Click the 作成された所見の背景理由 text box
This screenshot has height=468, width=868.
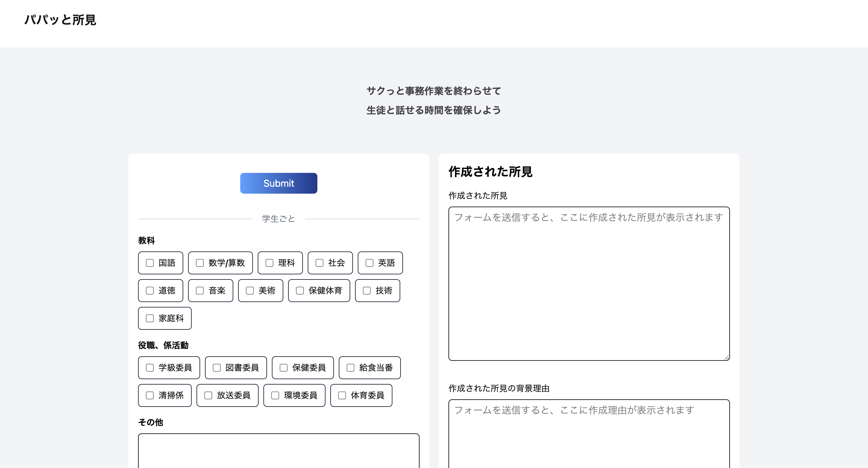pos(589,434)
